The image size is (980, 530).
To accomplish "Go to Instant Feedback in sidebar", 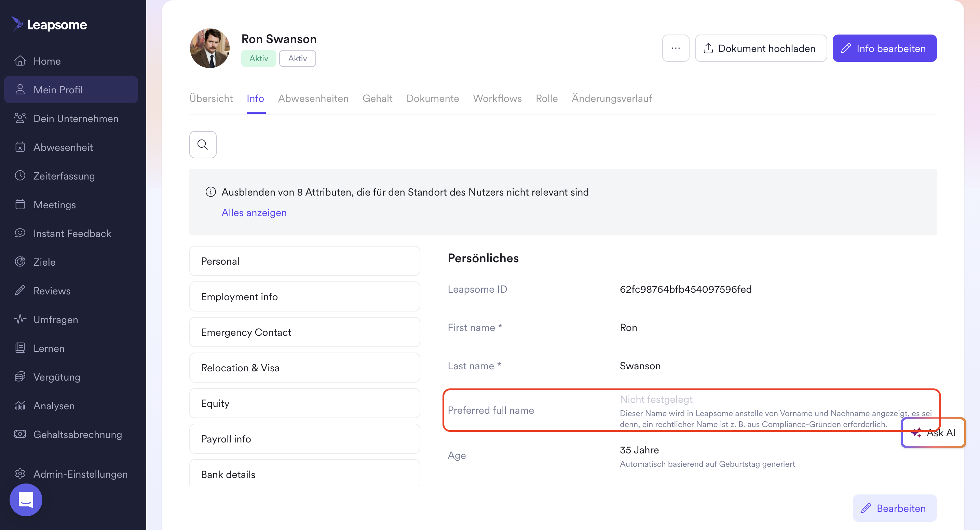I will (72, 234).
